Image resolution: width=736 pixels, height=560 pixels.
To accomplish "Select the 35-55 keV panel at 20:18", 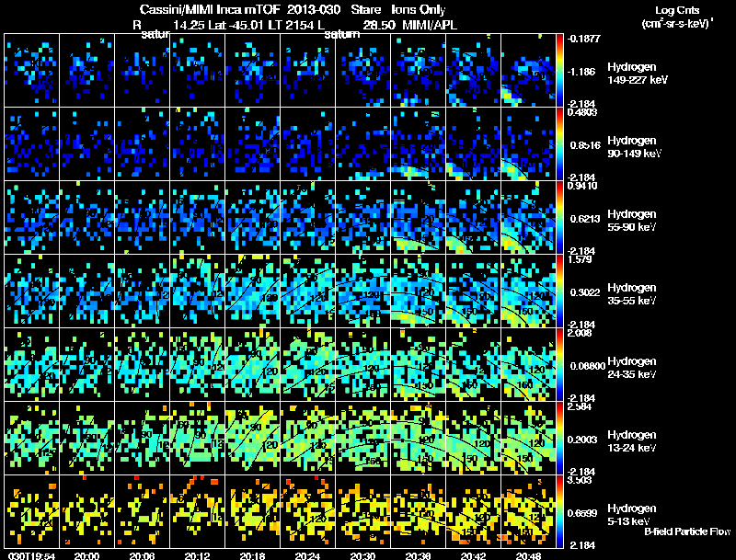I will pos(252,291).
